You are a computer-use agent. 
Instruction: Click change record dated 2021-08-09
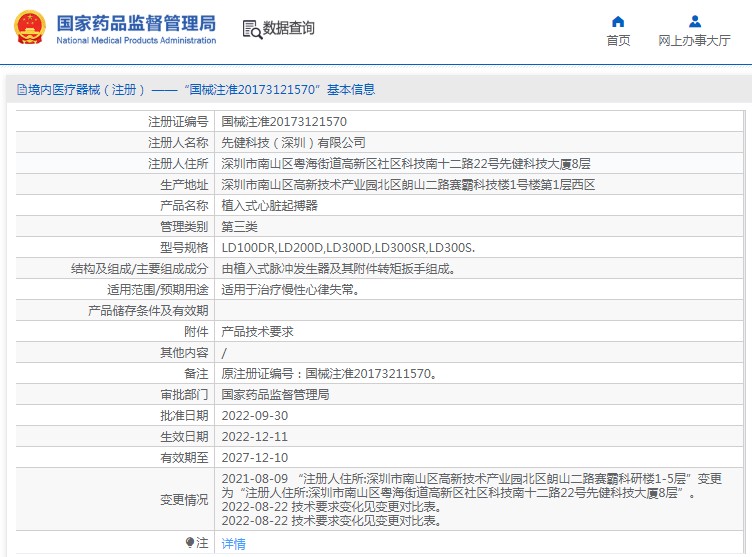click(471, 486)
